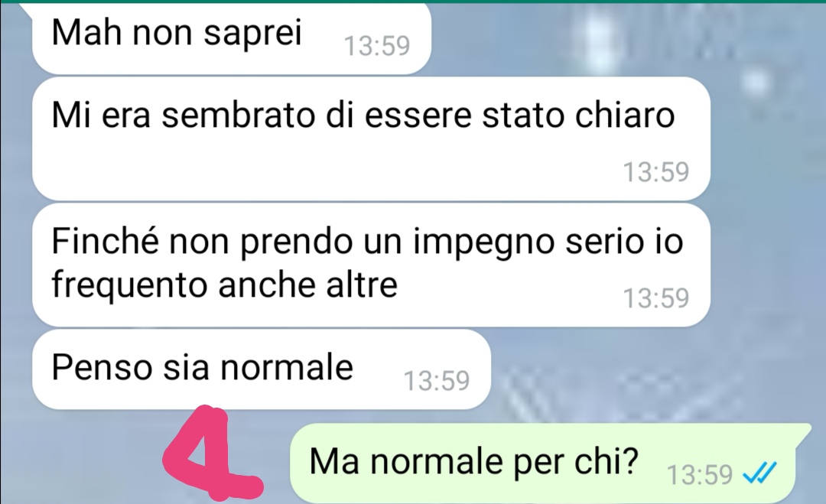Image resolution: width=826 pixels, height=504 pixels.
Task: Click the timestamp in the "stato chiaro" bubble
Action: coord(656,171)
